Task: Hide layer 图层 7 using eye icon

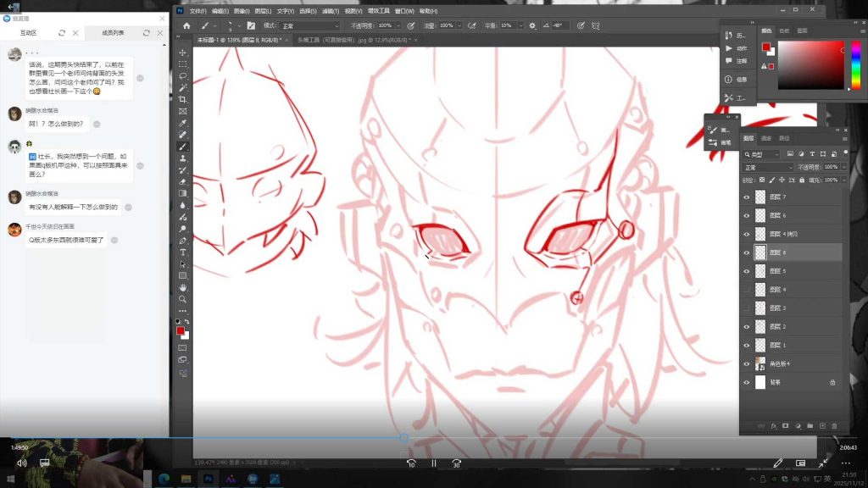Action: point(747,197)
